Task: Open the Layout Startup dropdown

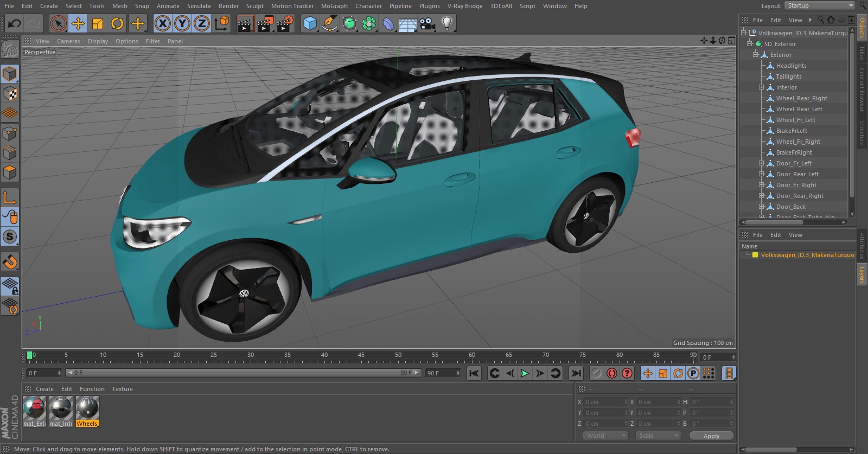Action: [819, 5]
